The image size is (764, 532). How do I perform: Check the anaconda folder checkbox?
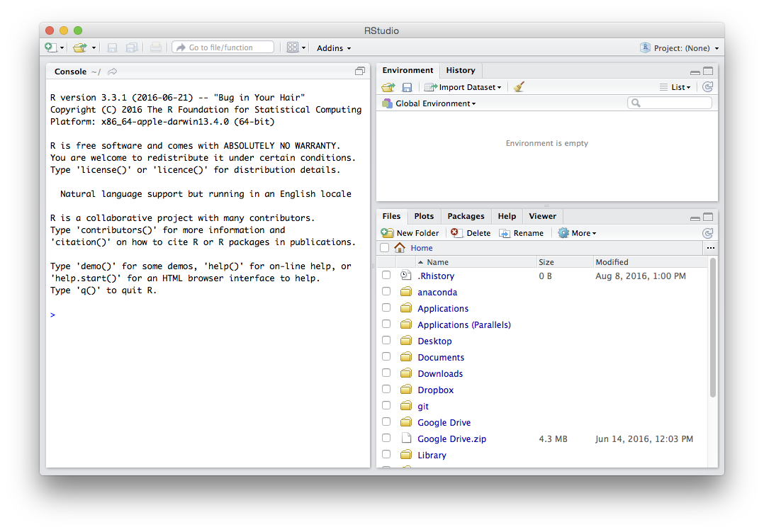(386, 291)
